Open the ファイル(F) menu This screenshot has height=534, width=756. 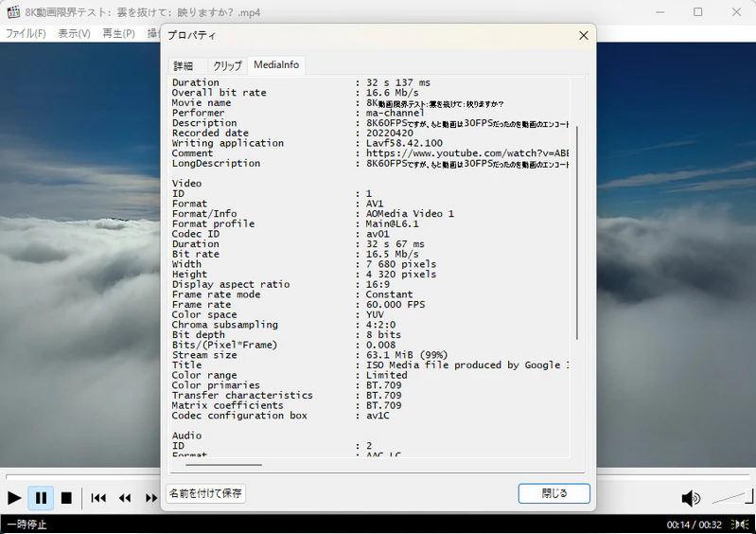(x=26, y=33)
